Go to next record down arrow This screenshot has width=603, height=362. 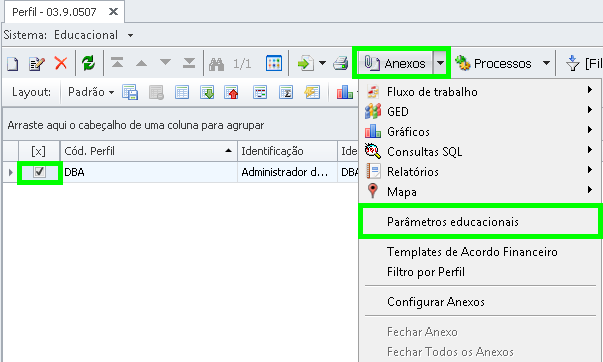[165, 62]
